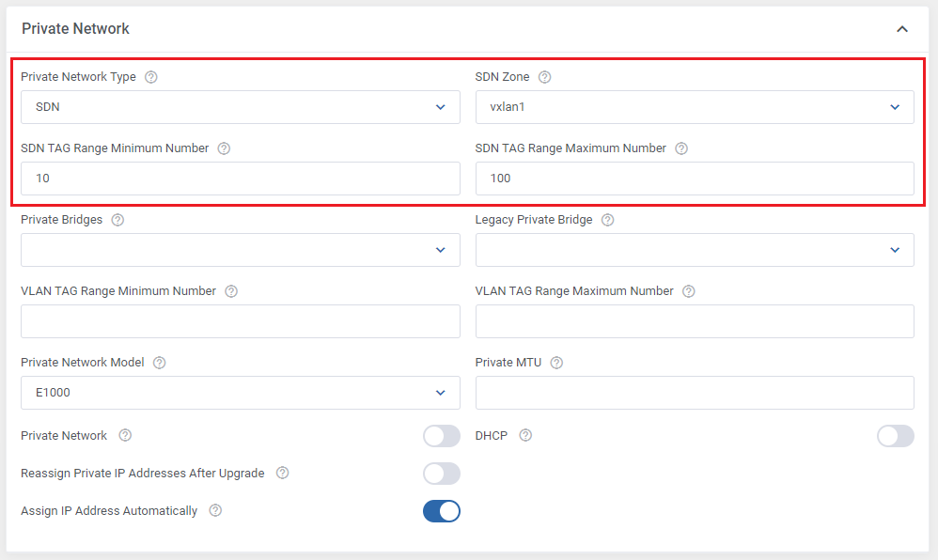Click help icon beside Legacy Private Bridge
938x560 pixels.
point(608,220)
